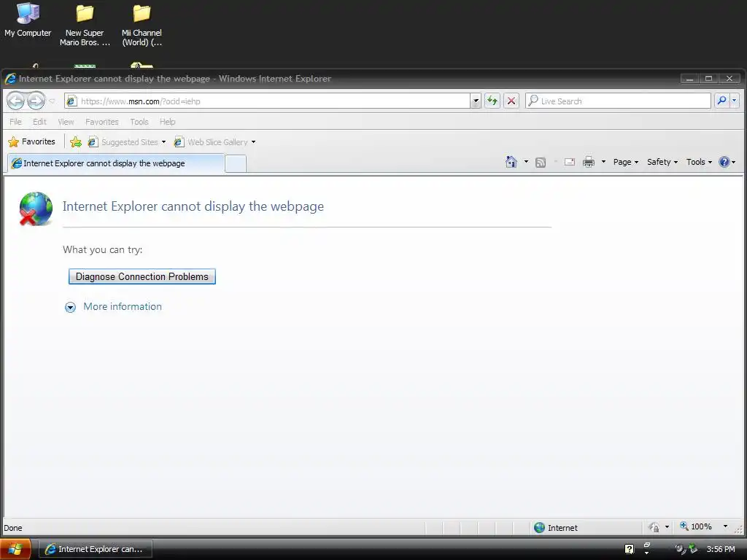The image size is (747, 560).
Task: Click the Read Mail envelope icon
Action: tap(569, 162)
